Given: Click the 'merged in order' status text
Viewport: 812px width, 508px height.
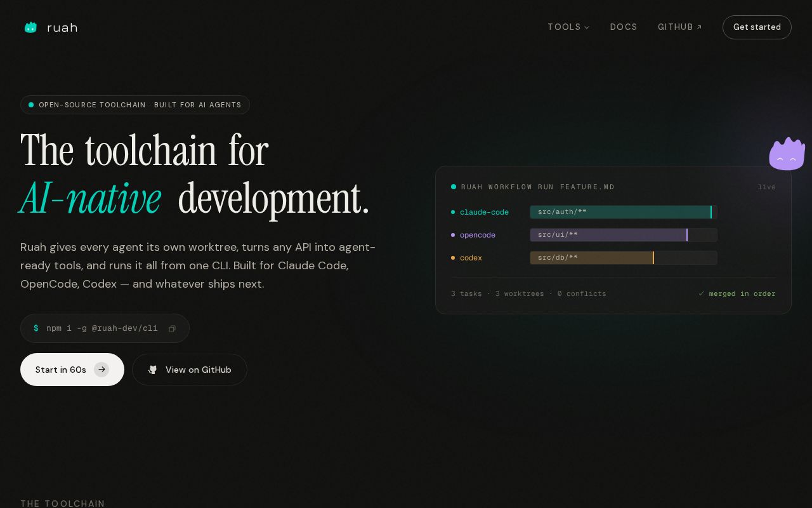Looking at the screenshot, I should (742, 293).
